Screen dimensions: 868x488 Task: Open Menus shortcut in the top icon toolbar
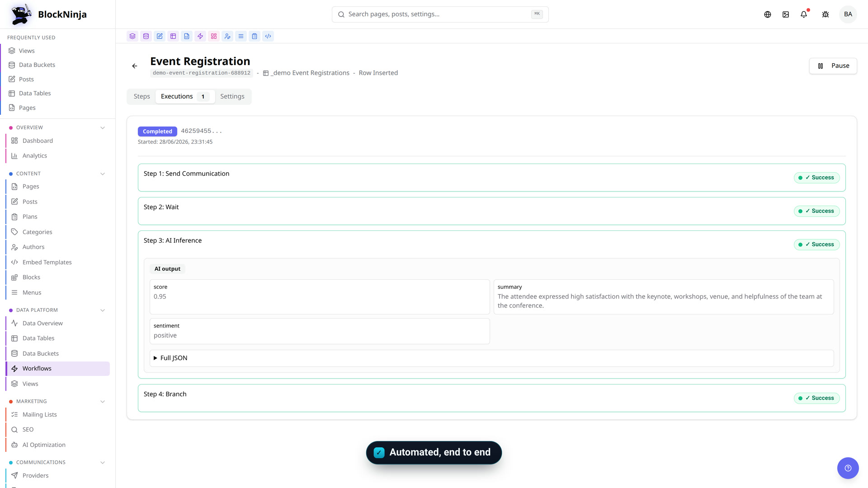241,36
